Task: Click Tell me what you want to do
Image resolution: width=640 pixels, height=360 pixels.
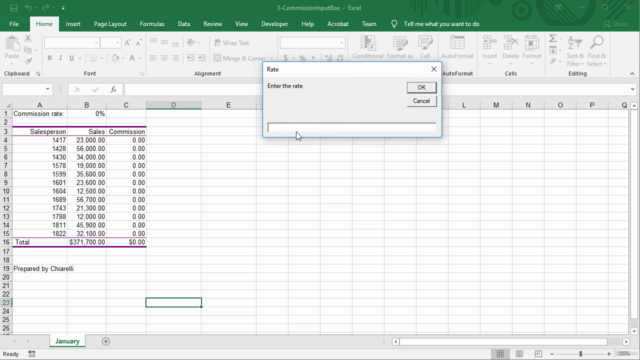Action: (x=441, y=24)
